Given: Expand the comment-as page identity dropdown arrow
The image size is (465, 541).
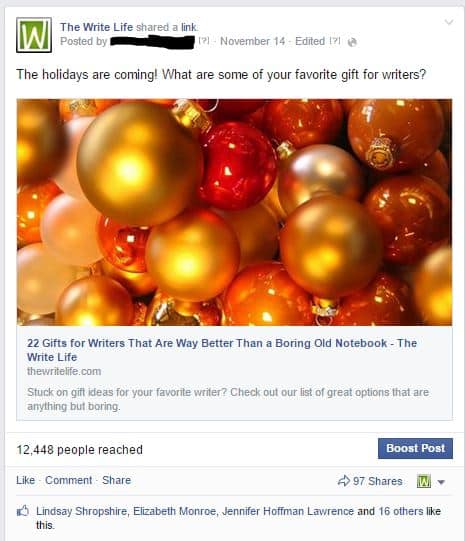Looking at the screenshot, I should point(441,482).
